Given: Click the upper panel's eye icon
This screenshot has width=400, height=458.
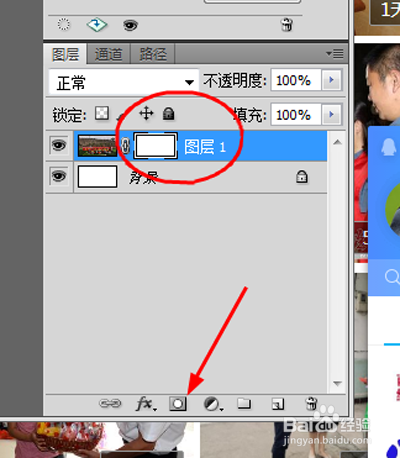Looking at the screenshot, I should pyautogui.click(x=130, y=25).
